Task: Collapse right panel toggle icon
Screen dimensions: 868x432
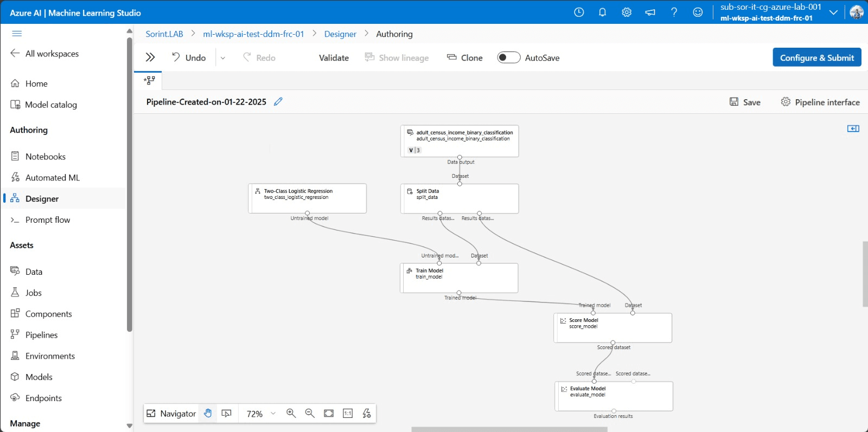Action: click(853, 128)
